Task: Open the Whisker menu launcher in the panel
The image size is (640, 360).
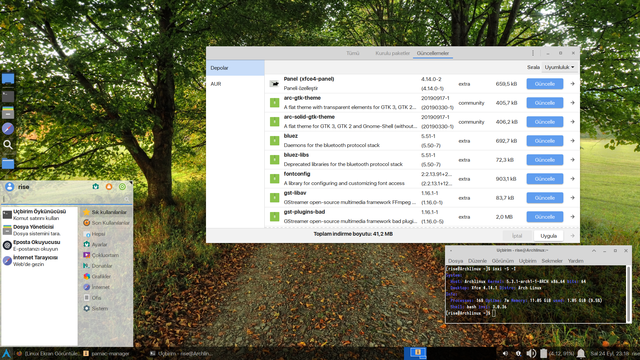Action: point(6,353)
